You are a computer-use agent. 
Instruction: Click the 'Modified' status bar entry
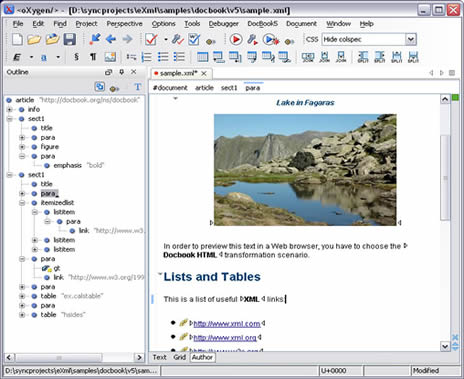pos(426,371)
